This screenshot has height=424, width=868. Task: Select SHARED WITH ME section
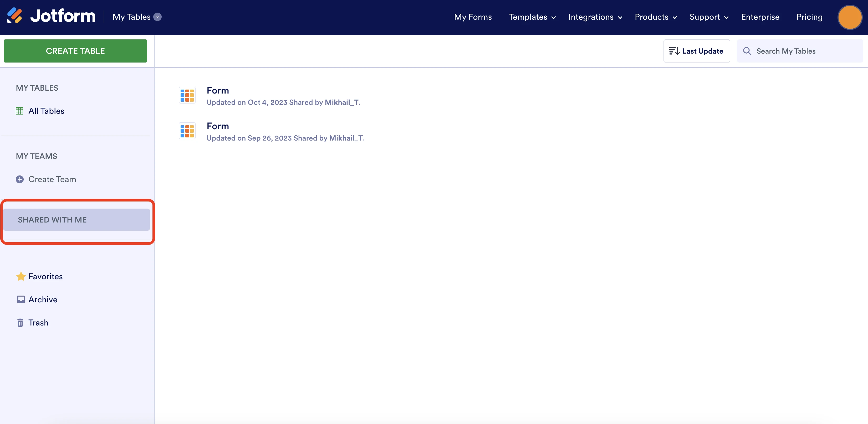click(x=76, y=220)
